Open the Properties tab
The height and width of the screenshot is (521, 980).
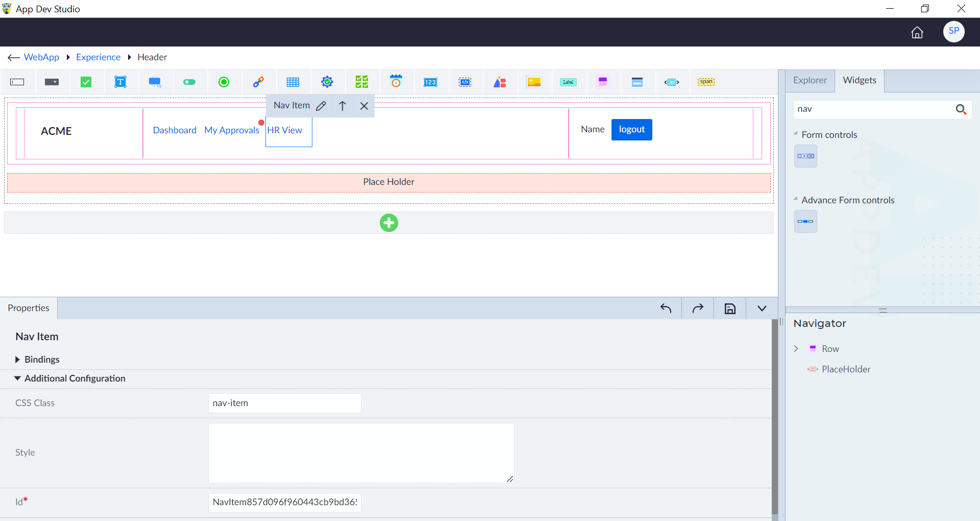[x=29, y=308]
